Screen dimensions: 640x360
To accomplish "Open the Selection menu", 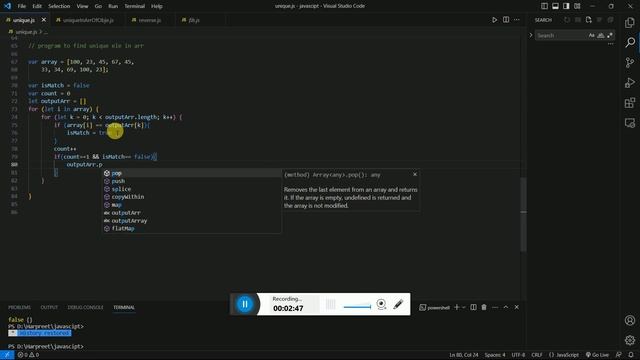I will click(x=59, y=6).
